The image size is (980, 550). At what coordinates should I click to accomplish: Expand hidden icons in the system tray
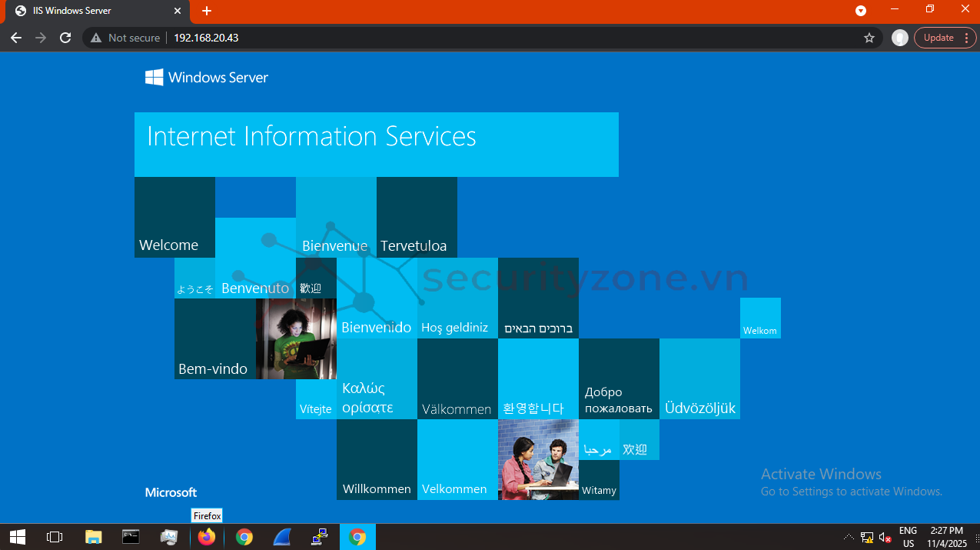[x=848, y=536]
